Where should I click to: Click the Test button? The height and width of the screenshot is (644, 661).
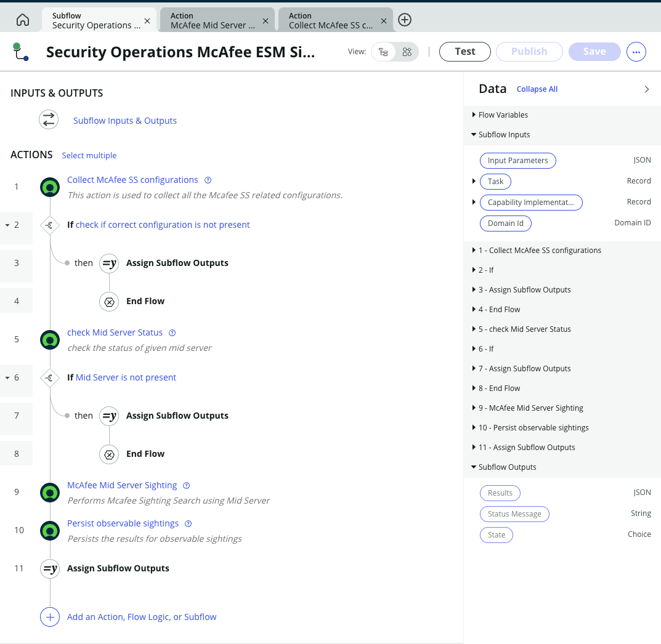pos(465,51)
